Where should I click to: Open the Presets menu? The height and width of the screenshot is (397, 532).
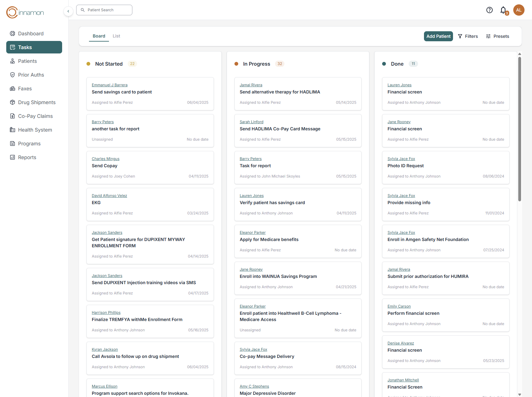click(497, 36)
